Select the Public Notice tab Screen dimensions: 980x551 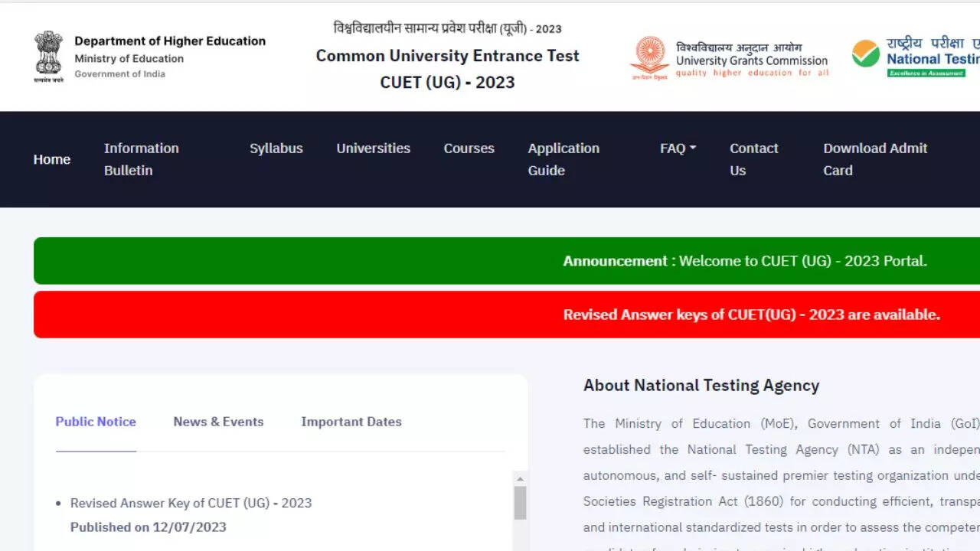(x=96, y=422)
